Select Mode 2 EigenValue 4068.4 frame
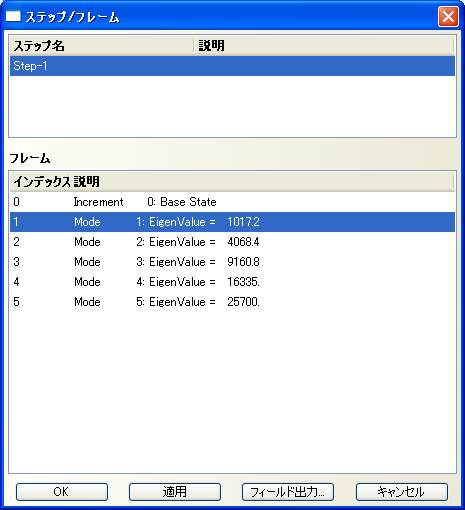 (232, 242)
